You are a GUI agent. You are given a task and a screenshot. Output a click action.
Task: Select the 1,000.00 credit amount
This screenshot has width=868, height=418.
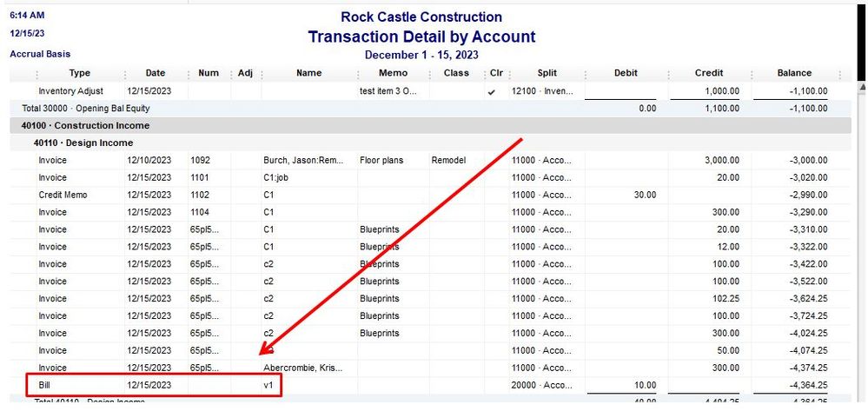click(x=722, y=90)
